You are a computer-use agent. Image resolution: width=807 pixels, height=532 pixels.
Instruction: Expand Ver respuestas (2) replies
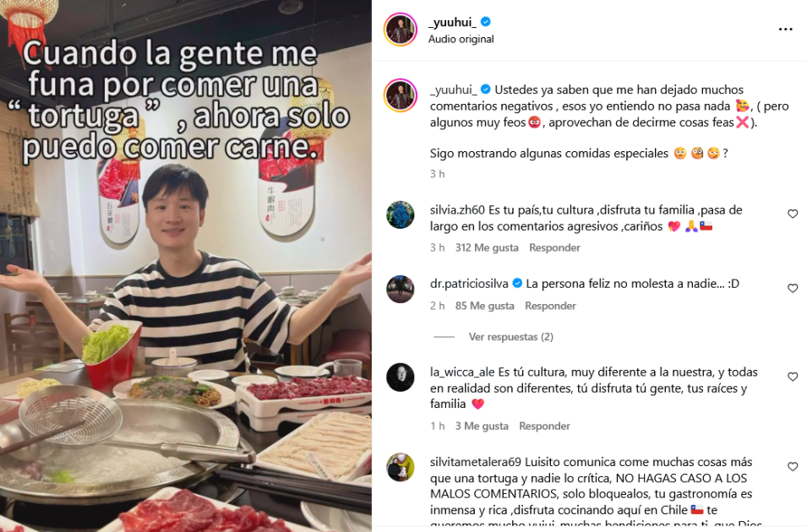(510, 337)
